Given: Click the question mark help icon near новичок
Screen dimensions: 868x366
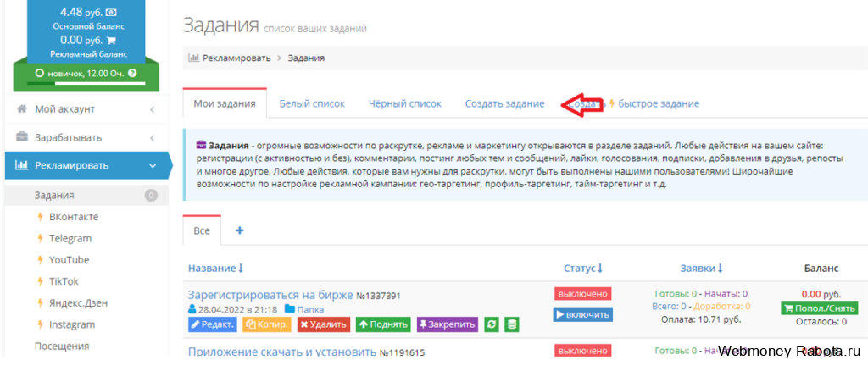Looking at the screenshot, I should pos(133,73).
